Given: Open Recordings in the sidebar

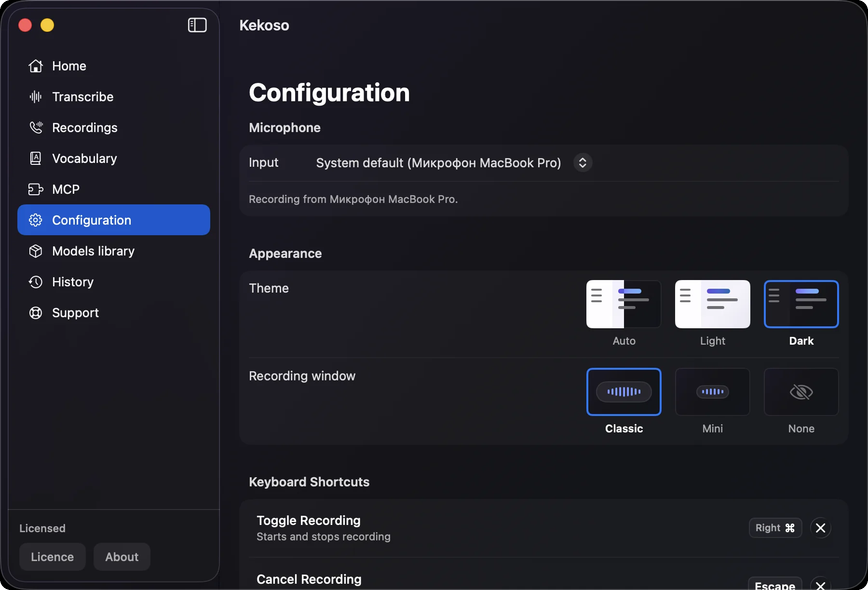Looking at the screenshot, I should pos(84,128).
